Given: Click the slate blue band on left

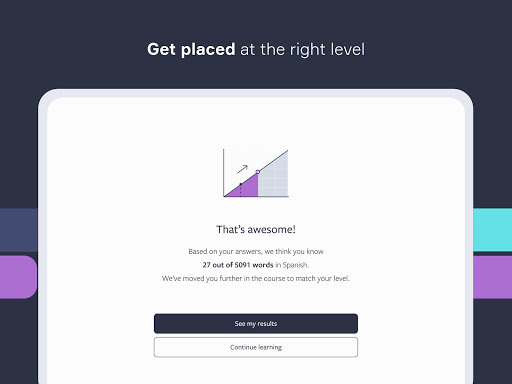Looking at the screenshot, I should pyautogui.click(x=19, y=230).
